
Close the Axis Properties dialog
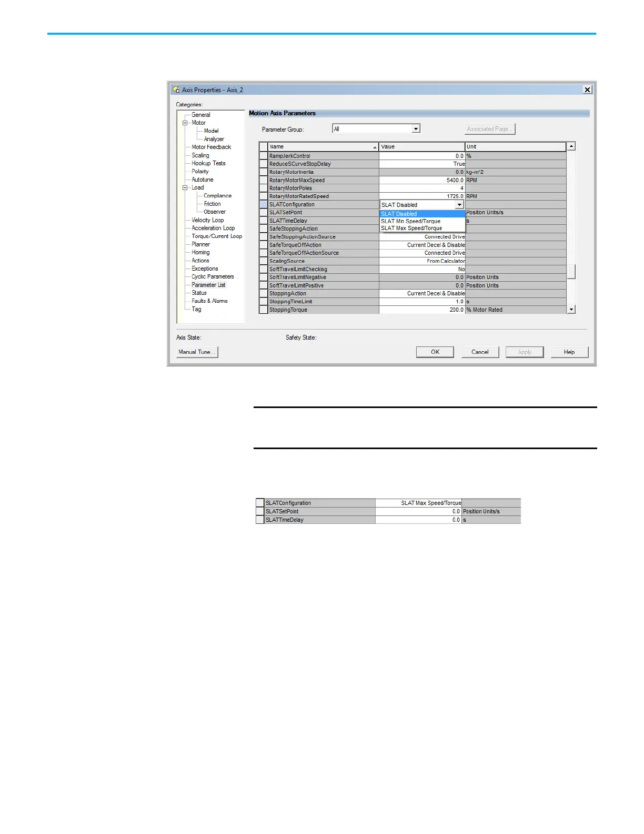tap(587, 90)
